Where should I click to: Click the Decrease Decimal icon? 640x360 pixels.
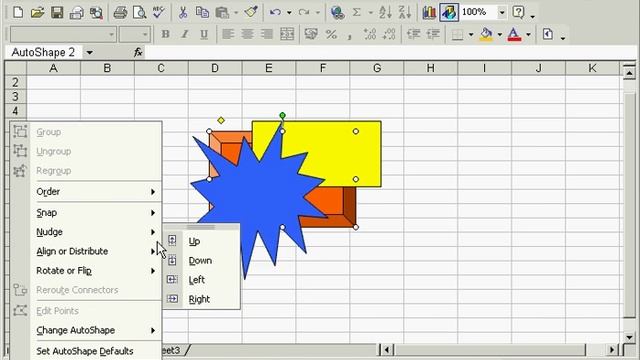point(389,34)
